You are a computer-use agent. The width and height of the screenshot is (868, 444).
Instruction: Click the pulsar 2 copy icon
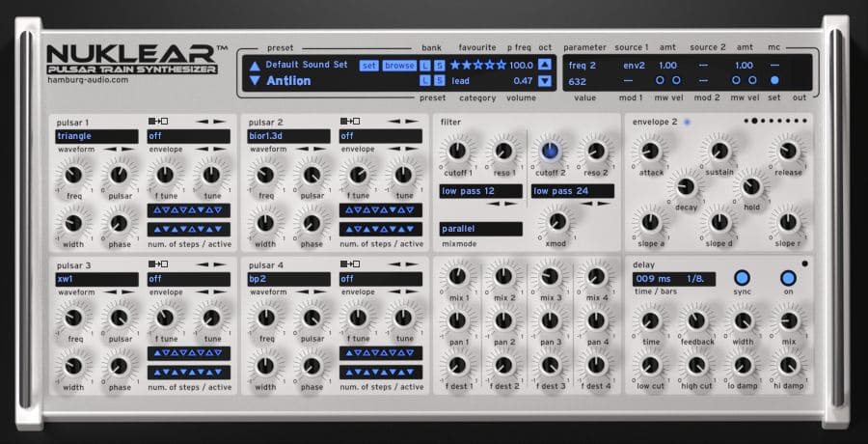click(x=350, y=121)
